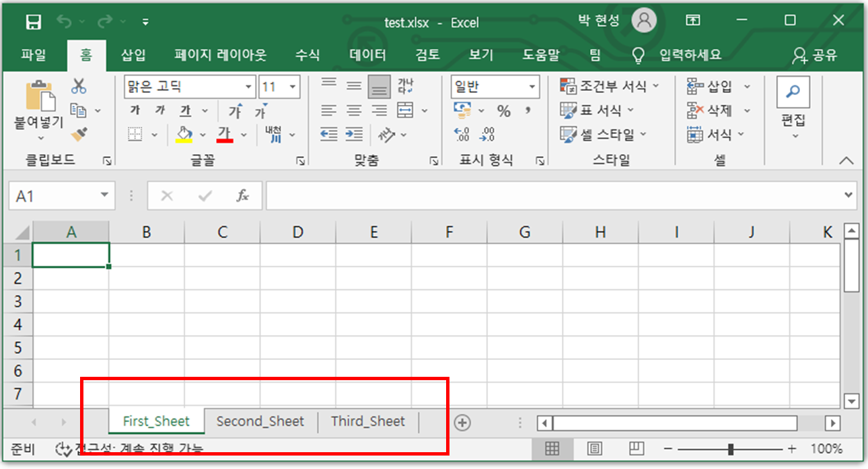This screenshot has width=868, height=469.
Task: Toggle Italic formatting
Action: [160, 110]
